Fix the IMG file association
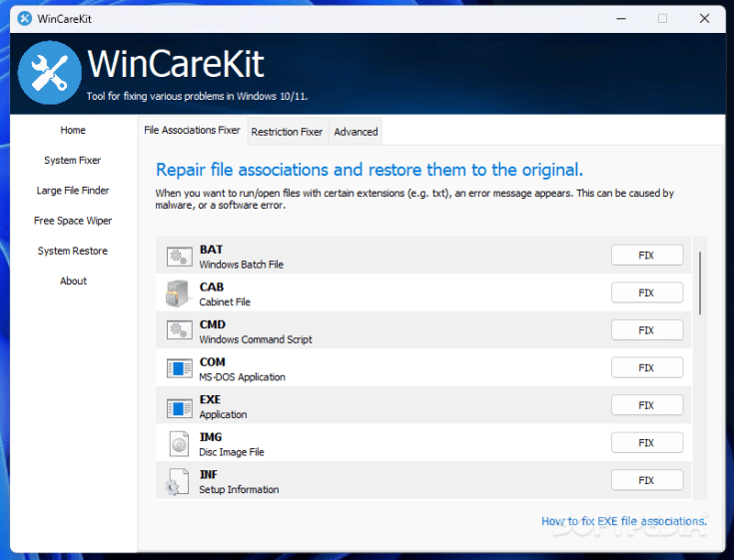This screenshot has height=560, width=734. [647, 442]
